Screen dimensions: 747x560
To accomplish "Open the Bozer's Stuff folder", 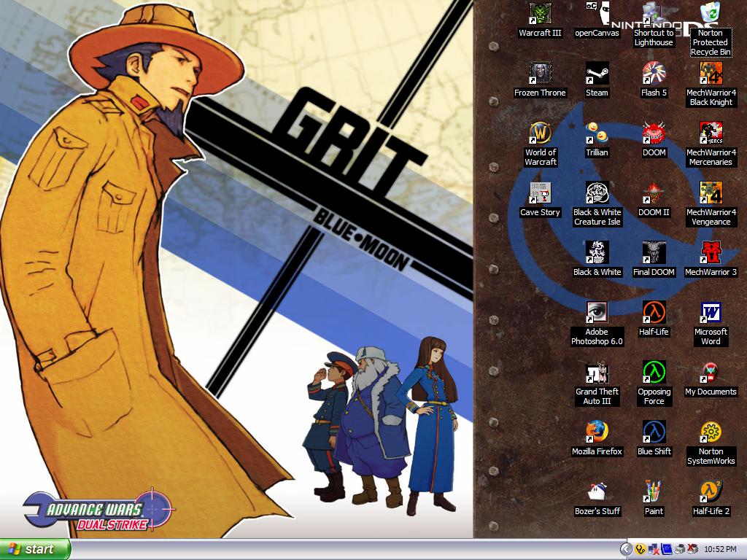I will click(x=597, y=492).
